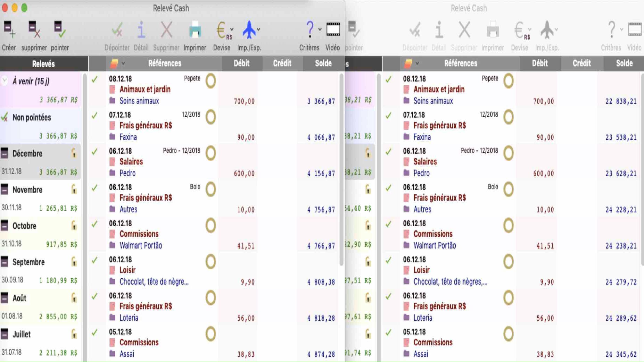Toggle checkmark on 06.12.18 Salaires row, front window

tap(94, 152)
